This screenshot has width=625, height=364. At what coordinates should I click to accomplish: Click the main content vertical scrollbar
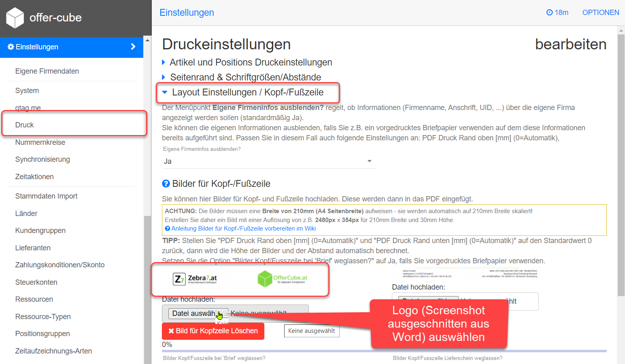[621, 165]
